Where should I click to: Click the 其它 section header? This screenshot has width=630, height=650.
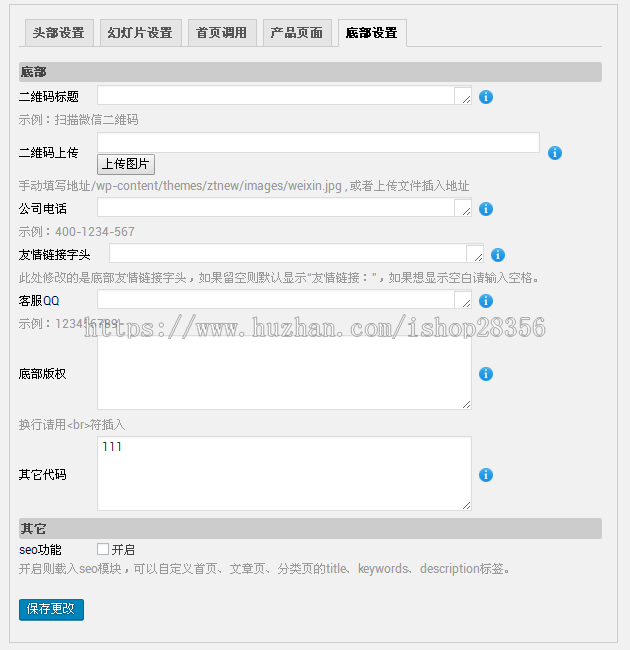tap(310, 529)
